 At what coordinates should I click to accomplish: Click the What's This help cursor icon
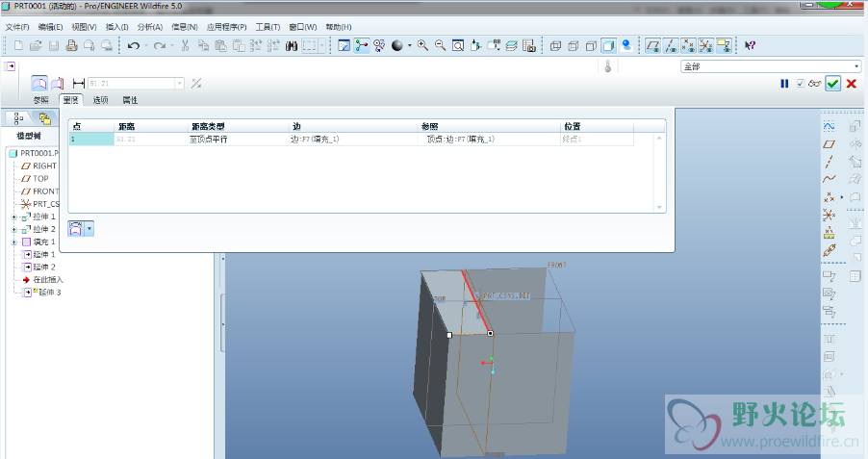click(x=750, y=46)
